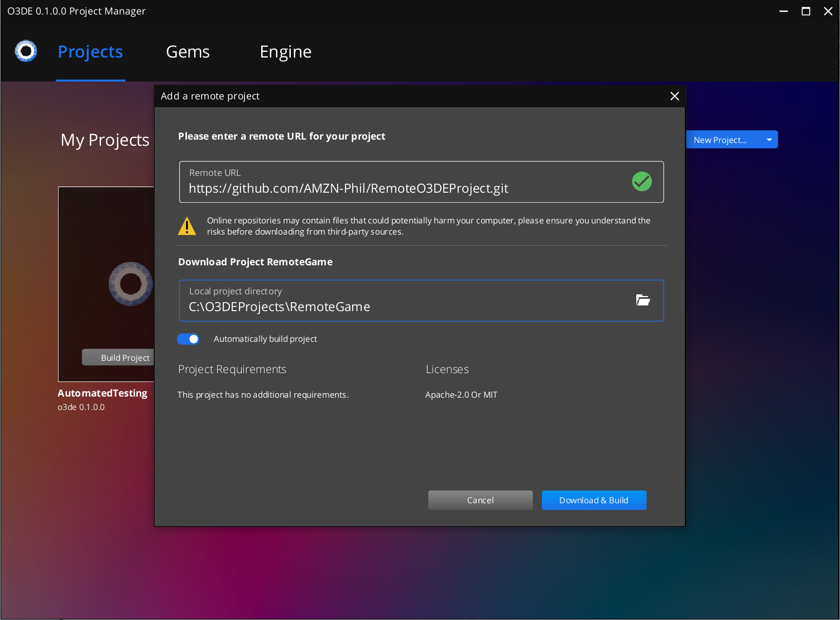Screen dimensions: 840x620
Task: Click the warning triangle about online repositories
Action: click(187, 225)
